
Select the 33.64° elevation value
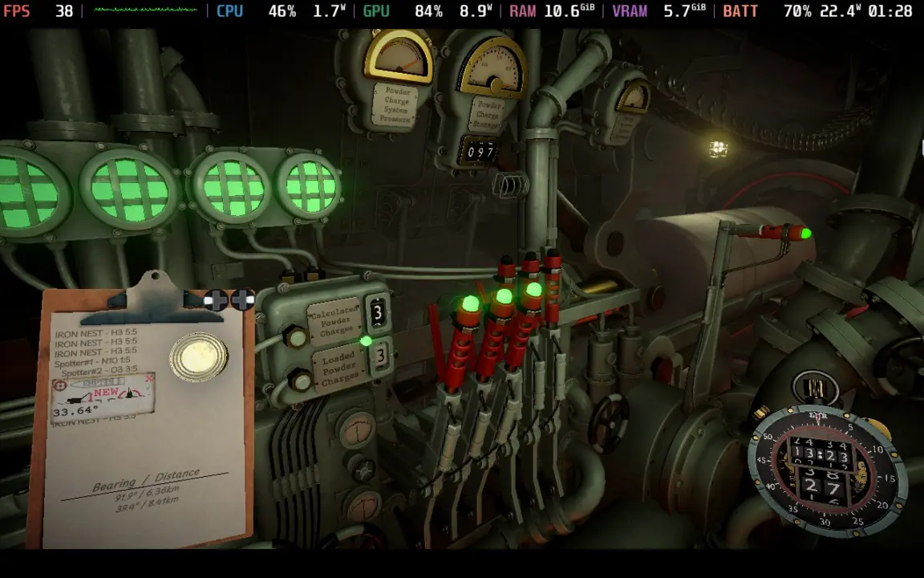point(75,410)
